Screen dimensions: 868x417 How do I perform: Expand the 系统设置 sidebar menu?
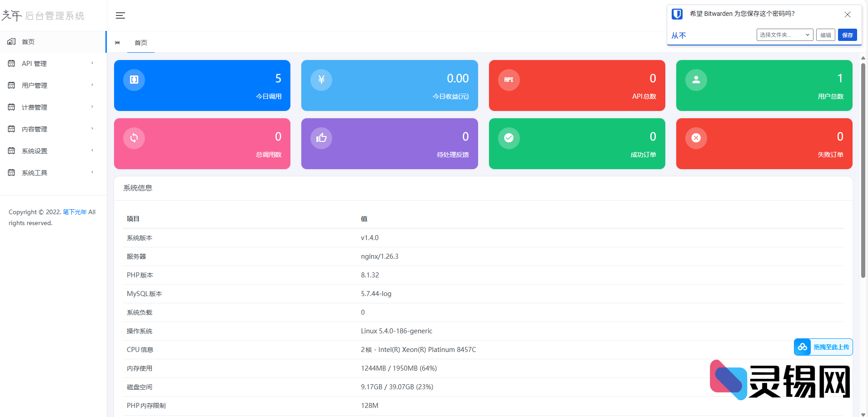(53, 151)
